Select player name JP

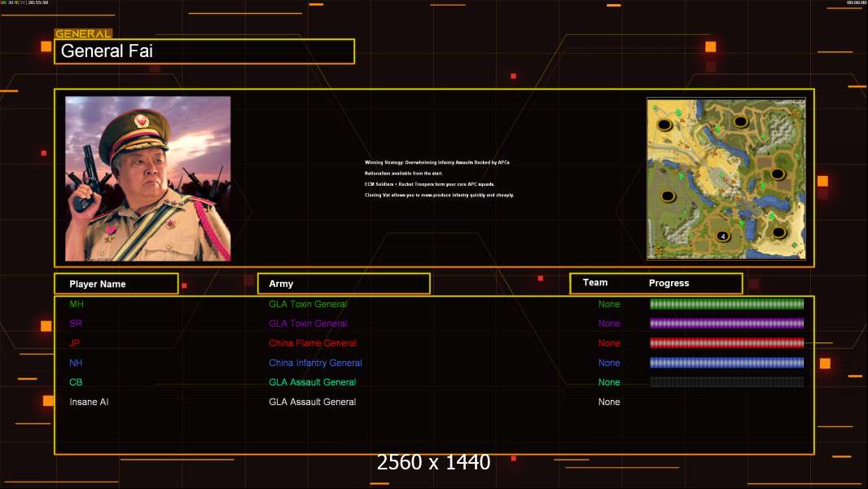pos(75,343)
